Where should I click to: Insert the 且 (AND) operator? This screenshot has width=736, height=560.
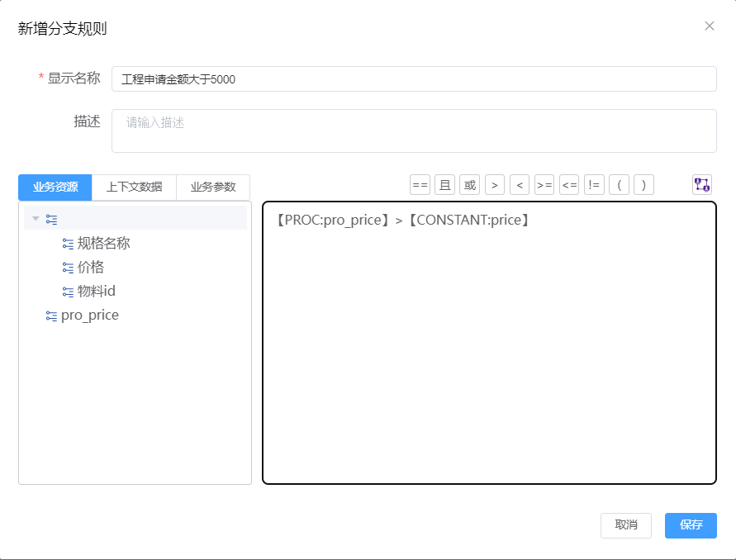(x=444, y=184)
